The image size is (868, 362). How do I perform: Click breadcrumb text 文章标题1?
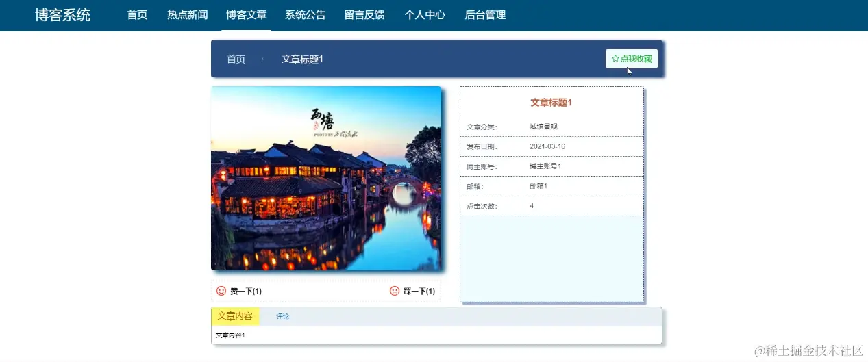pos(302,60)
